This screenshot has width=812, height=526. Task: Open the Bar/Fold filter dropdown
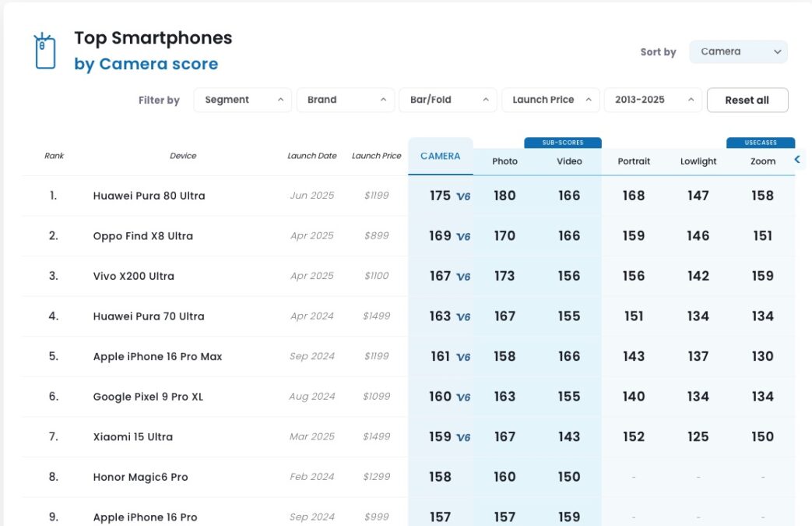(x=448, y=100)
